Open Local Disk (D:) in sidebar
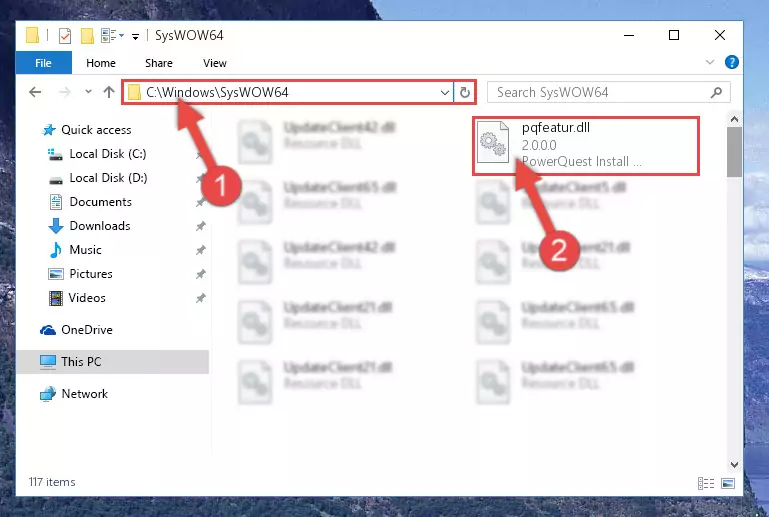The height and width of the screenshot is (517, 769). pos(108,178)
